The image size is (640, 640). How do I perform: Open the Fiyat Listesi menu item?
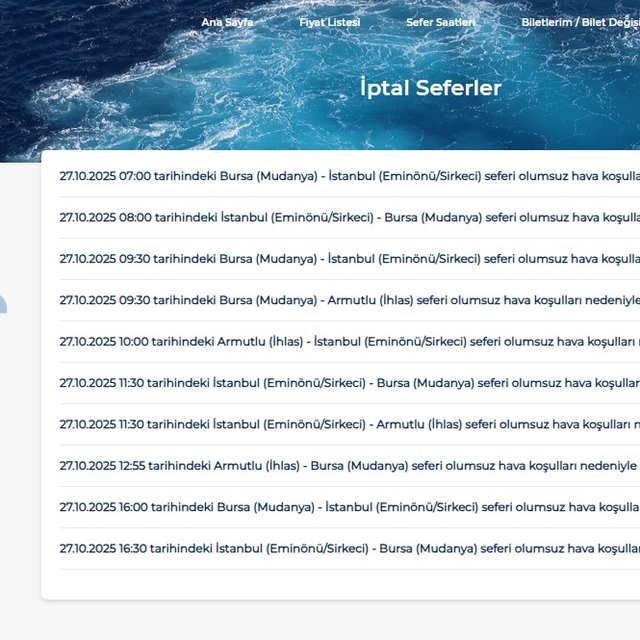(x=329, y=22)
